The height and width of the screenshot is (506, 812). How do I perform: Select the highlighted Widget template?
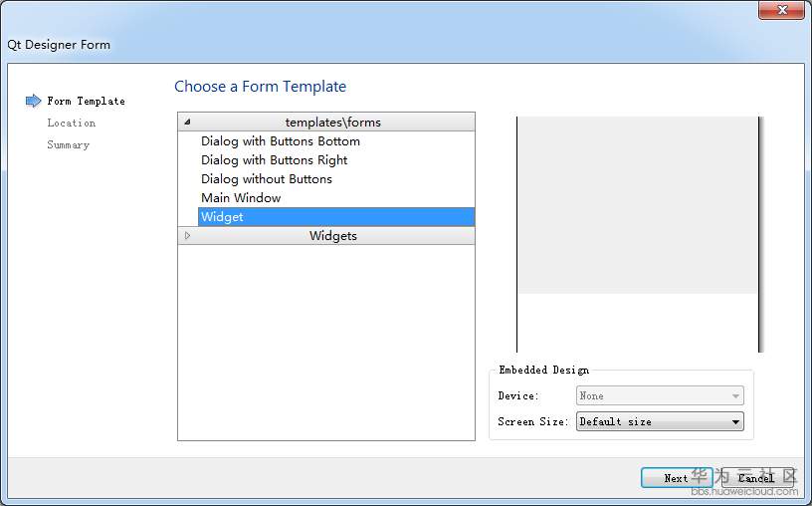click(222, 217)
